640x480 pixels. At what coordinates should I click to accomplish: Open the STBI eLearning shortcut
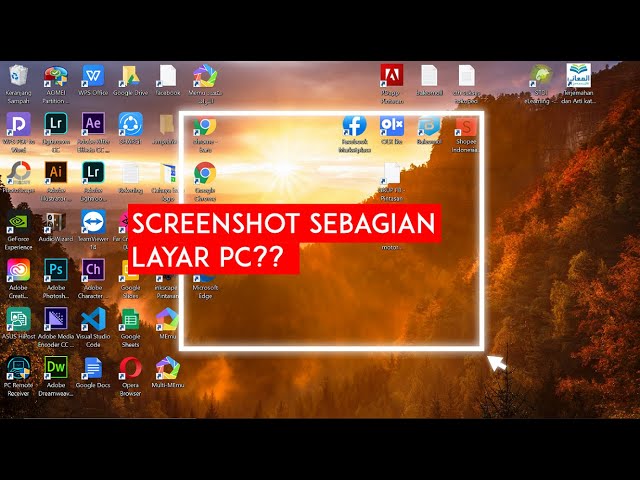541,76
